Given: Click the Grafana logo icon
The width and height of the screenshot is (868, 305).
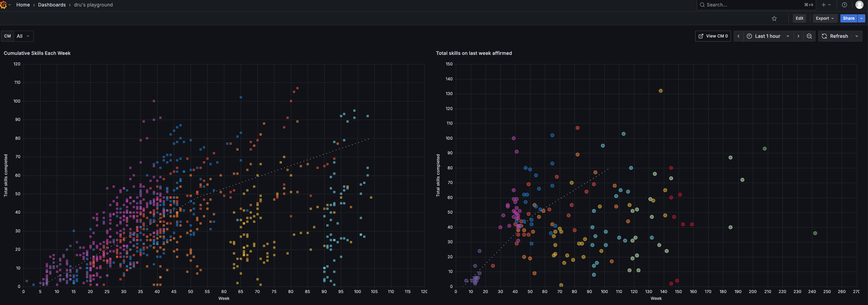Looking at the screenshot, I should pos(3,5).
